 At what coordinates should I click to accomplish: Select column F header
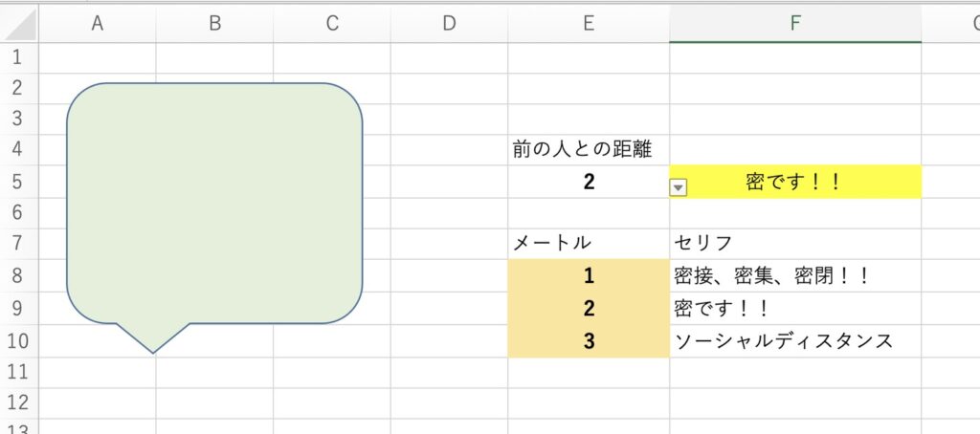[795, 25]
